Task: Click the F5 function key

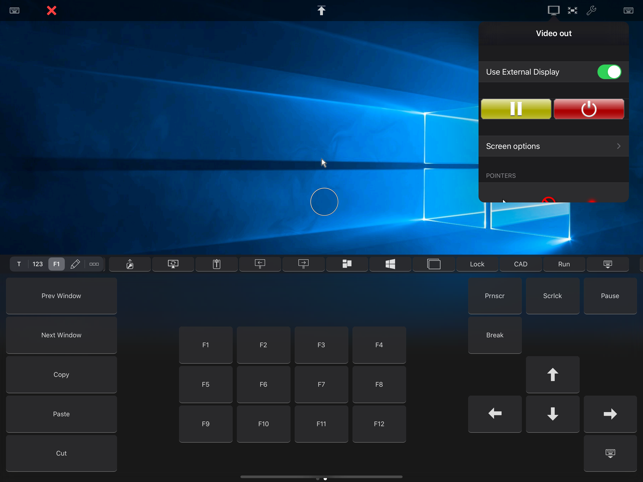Action: (205, 384)
